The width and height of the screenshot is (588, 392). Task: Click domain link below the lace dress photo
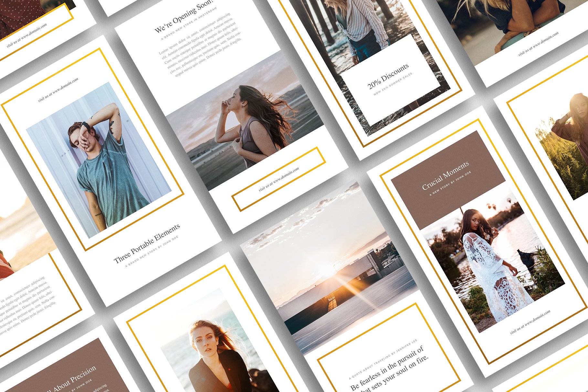point(530,322)
